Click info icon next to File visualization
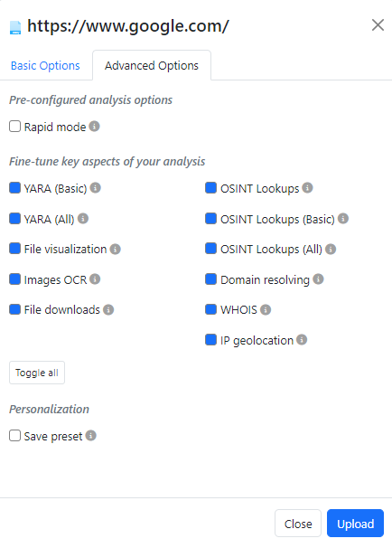This screenshot has width=392, height=548. coord(116,249)
